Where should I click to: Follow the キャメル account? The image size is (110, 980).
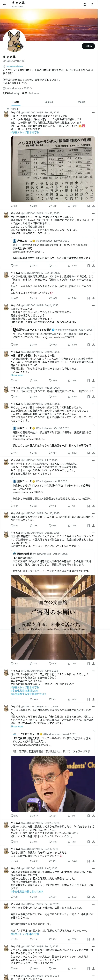click(x=88, y=46)
